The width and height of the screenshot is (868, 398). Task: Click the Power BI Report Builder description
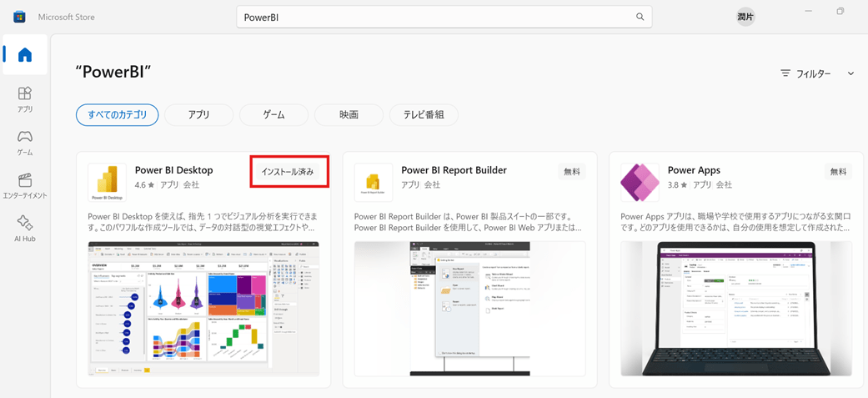point(469,221)
